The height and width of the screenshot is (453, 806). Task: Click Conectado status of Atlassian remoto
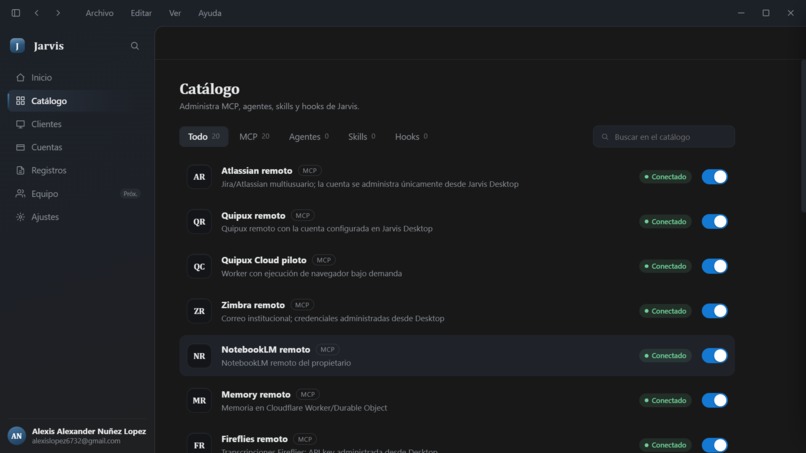(665, 177)
